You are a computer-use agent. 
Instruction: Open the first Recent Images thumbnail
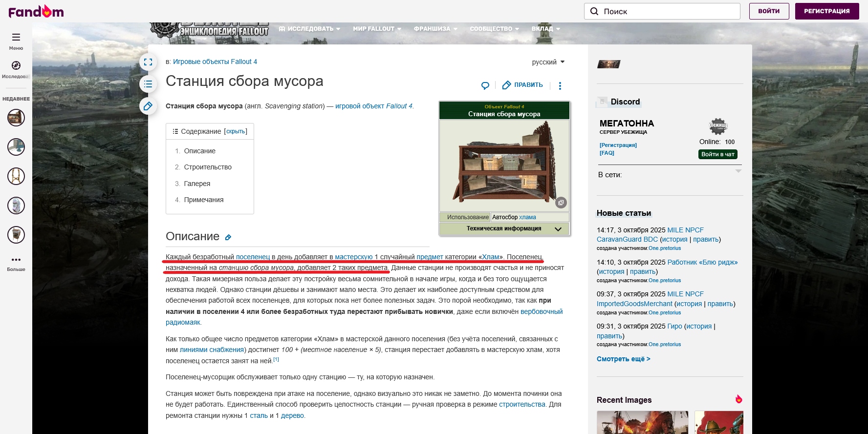(x=642, y=422)
